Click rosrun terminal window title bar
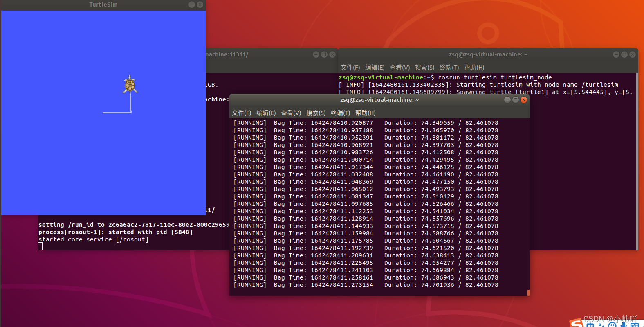Screen dimensions: 644x327 coord(488,54)
